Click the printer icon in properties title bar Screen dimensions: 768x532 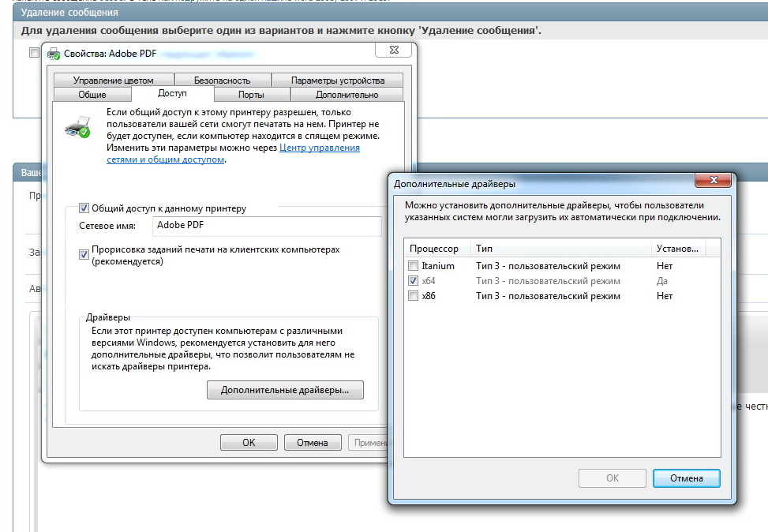coord(54,54)
